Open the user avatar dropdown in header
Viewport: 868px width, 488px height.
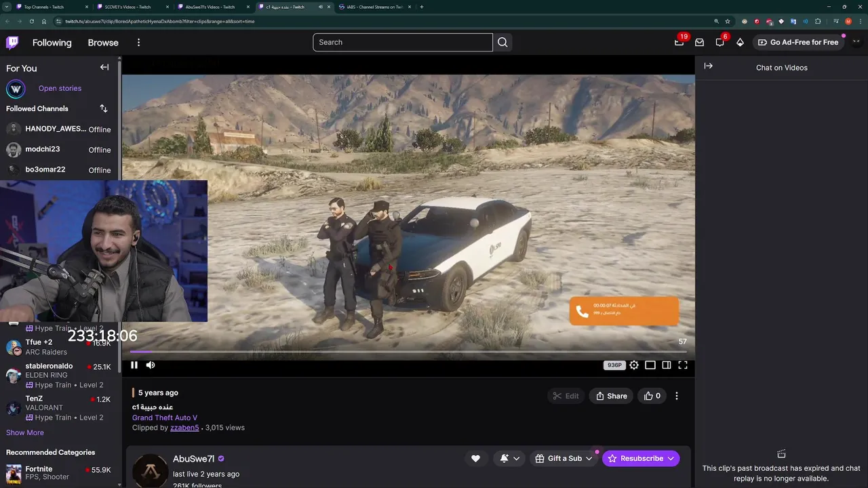[x=856, y=42]
